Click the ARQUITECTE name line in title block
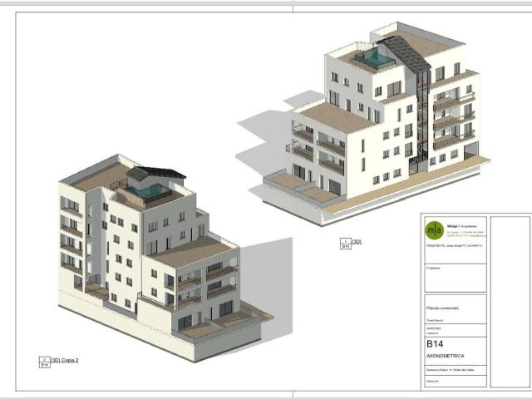Image resolution: width=532 pixels, height=399 pixels. tap(454, 245)
